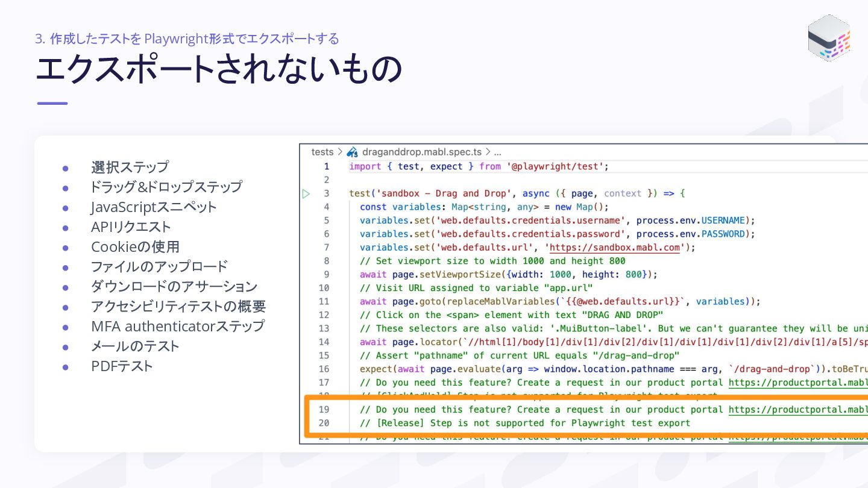Click the Assert pathname comment on line 15
868x488 pixels.
point(519,355)
